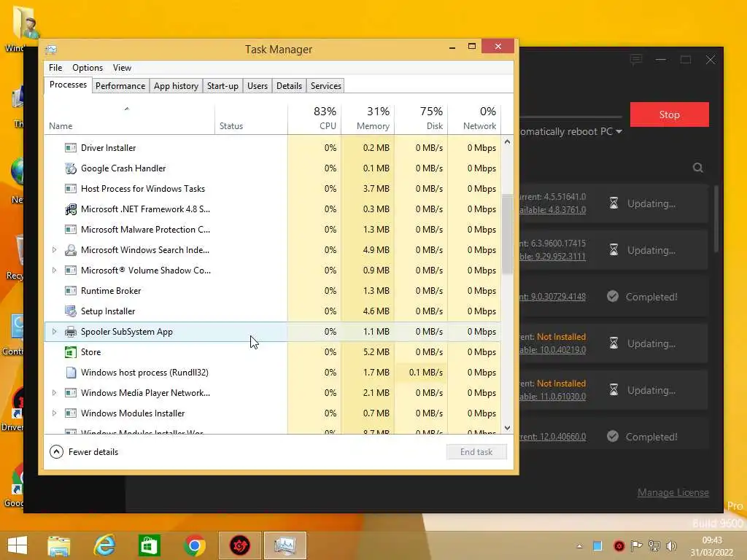Viewport: 747px width, 560px height.
Task: Collapse Task Manager with Fewer details
Action: pos(84,452)
